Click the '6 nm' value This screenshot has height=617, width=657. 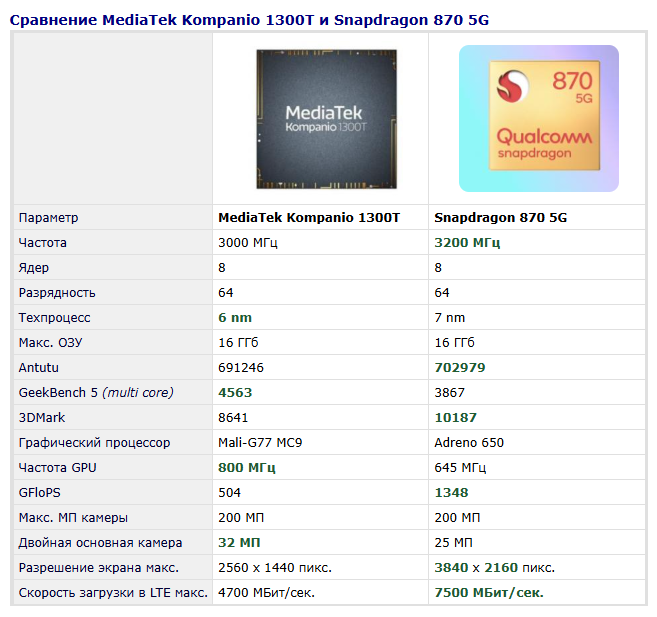coord(235,318)
